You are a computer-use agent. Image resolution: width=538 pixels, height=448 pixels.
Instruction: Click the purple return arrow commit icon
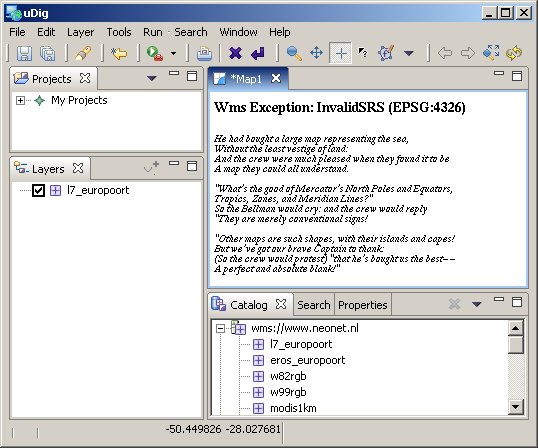point(258,54)
